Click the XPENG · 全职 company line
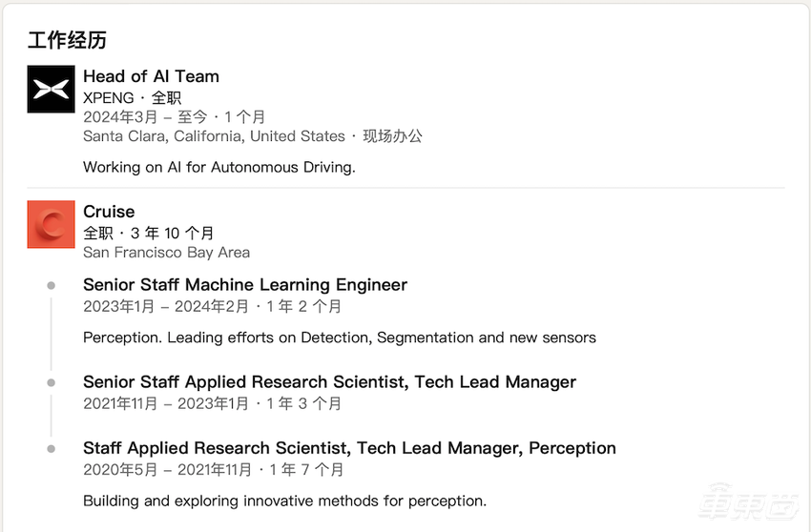811x532 pixels. point(132,97)
